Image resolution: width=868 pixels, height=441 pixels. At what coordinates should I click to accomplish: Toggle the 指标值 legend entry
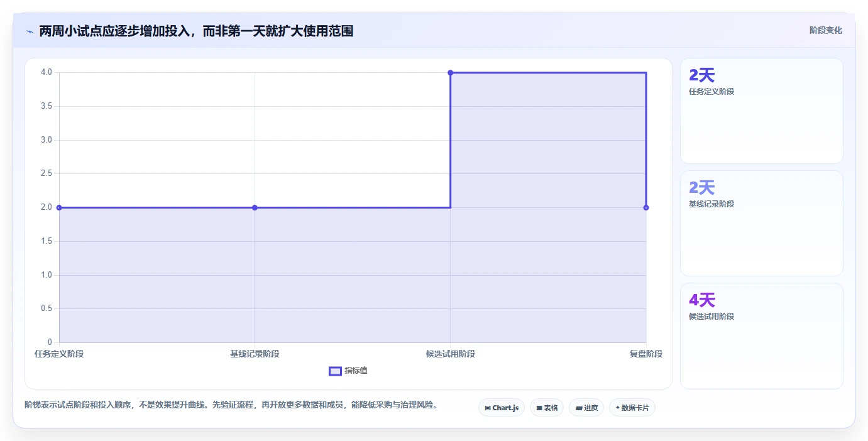click(348, 371)
